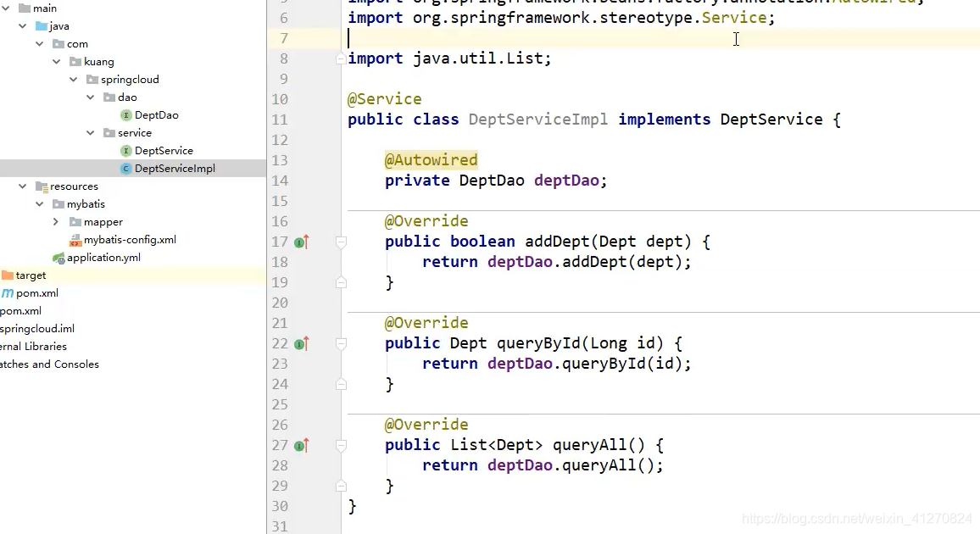Open the Maven pom.xml with m icon
Screen dimensions: 980x534
point(37,293)
